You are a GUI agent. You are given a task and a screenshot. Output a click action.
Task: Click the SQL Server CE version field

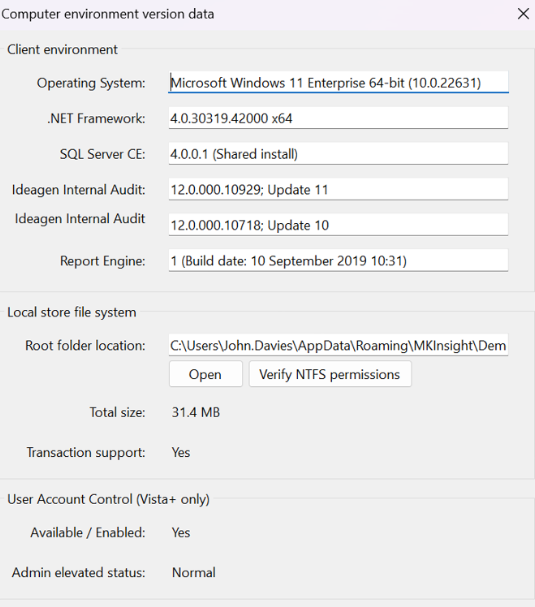pyautogui.click(x=338, y=154)
